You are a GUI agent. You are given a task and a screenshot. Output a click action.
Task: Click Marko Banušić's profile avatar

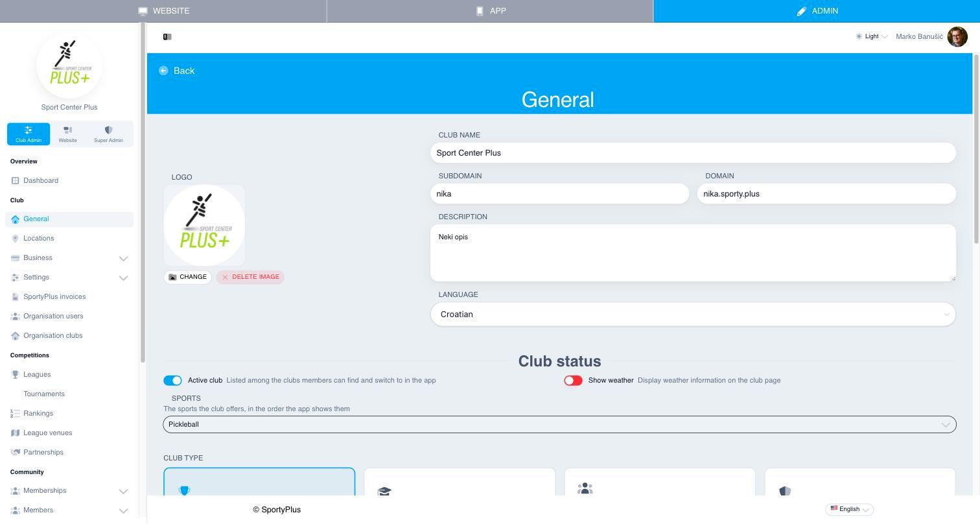957,37
